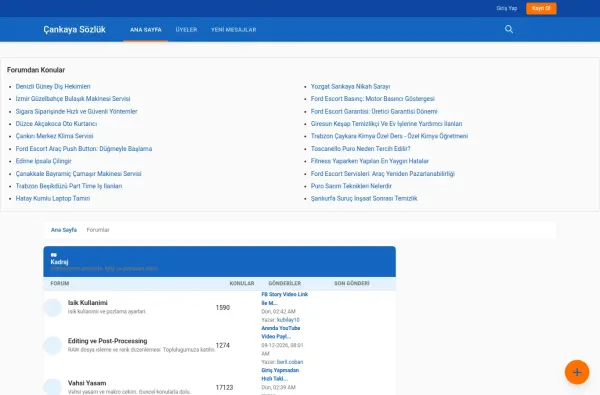Click the Son Gönderi column header

352,283
